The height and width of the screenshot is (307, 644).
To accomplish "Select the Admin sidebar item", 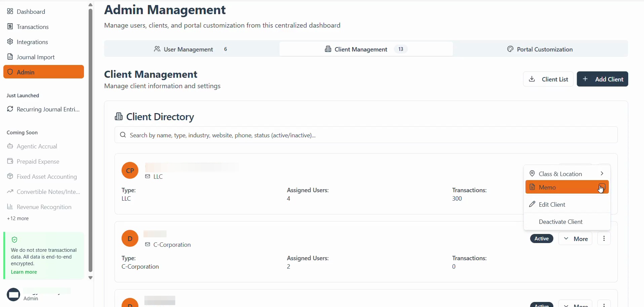I will click(x=43, y=72).
